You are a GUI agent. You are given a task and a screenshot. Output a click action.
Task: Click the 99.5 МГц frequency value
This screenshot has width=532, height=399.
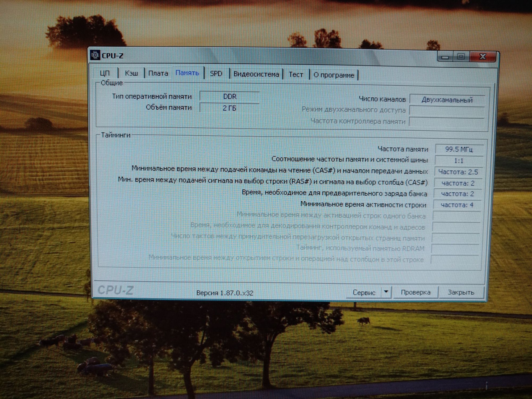tap(459, 149)
